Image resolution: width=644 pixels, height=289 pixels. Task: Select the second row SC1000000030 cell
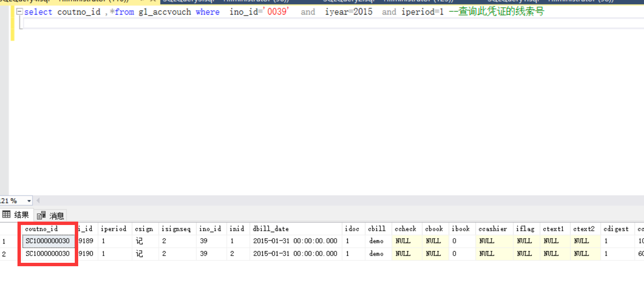(48, 254)
